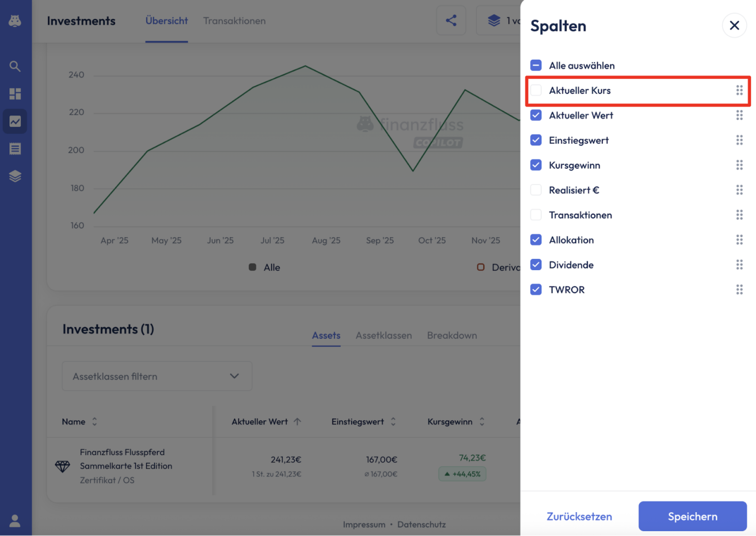
Task: Click Zurücksetzen to reset columns
Action: coord(579,516)
